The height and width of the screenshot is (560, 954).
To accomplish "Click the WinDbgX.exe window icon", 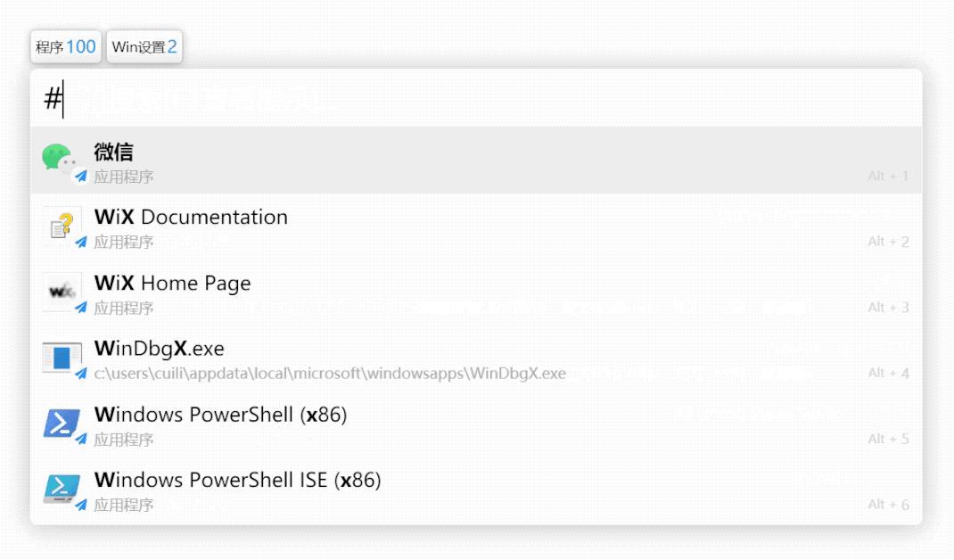I will [61, 358].
